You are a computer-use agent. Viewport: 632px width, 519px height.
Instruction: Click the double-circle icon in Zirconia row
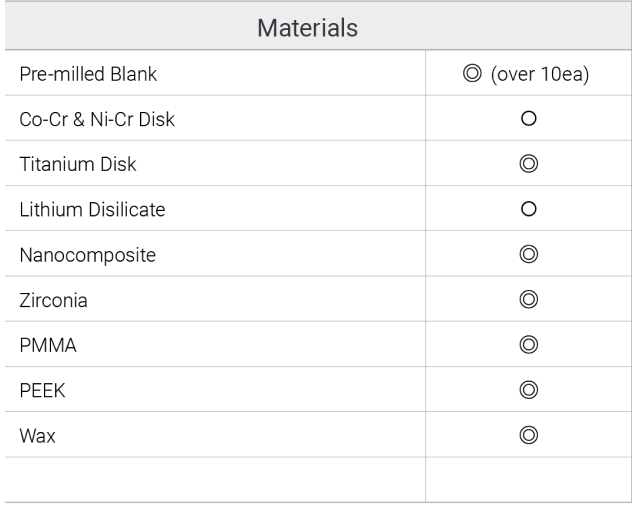(528, 299)
